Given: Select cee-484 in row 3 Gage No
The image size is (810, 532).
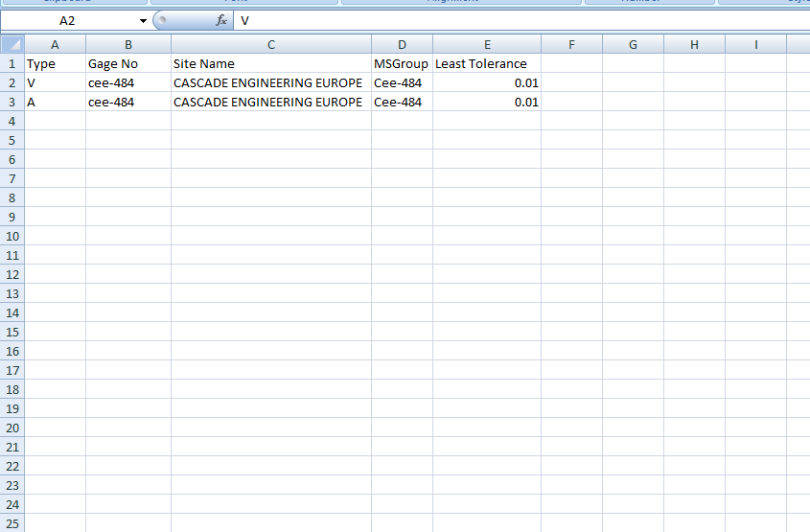Looking at the screenshot, I should click(128, 102).
